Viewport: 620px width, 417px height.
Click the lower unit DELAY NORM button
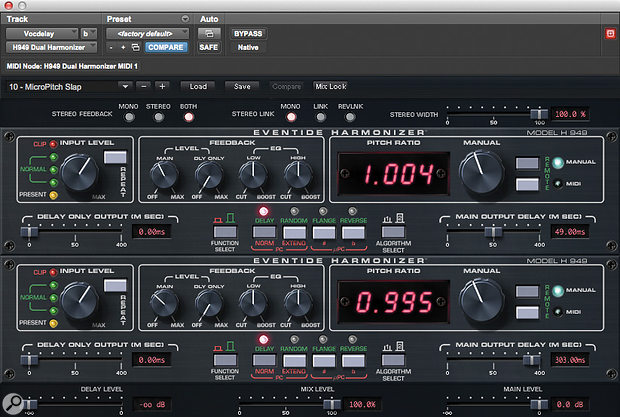[x=264, y=360]
